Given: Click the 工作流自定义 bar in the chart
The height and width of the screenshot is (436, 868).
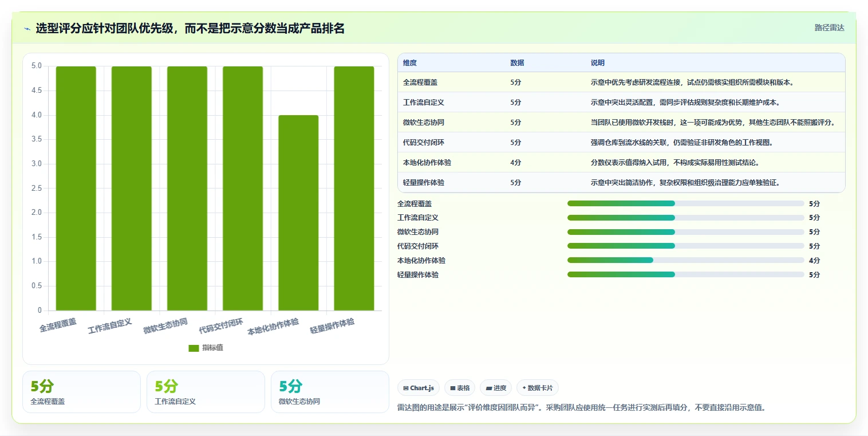Looking at the screenshot, I should coord(132,188).
